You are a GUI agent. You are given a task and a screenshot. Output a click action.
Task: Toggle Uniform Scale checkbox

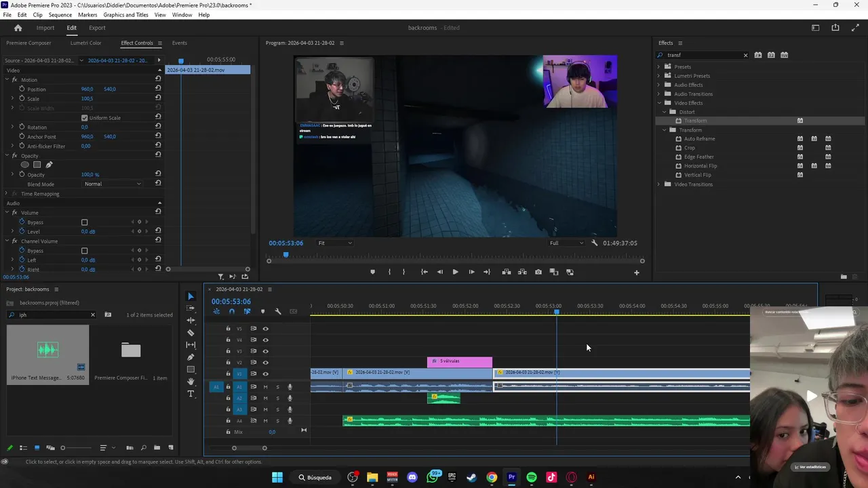(x=84, y=118)
